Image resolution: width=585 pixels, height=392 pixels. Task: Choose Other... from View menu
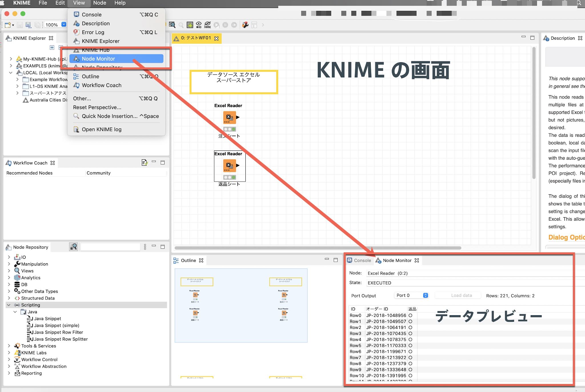point(116,98)
